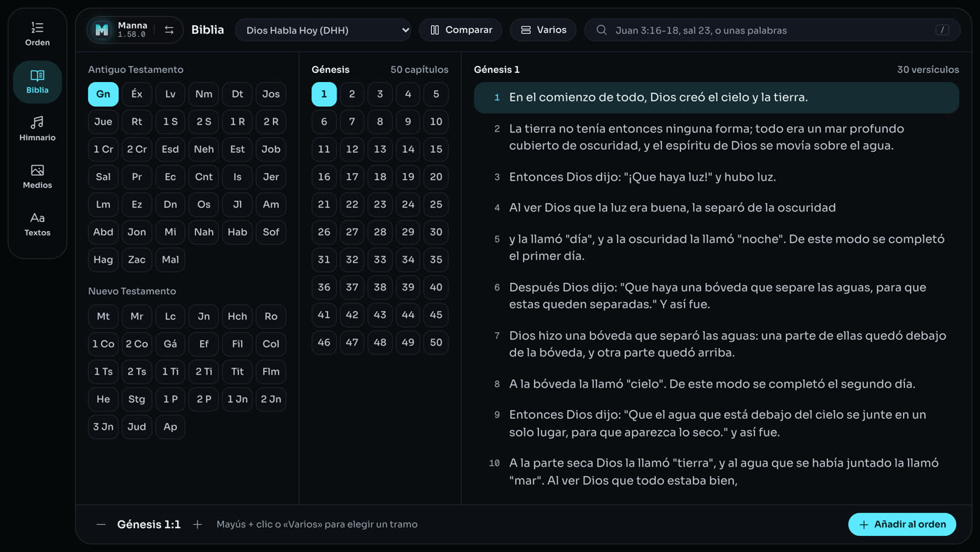Select the book Jn in New Testament
980x552 pixels.
[x=204, y=316]
